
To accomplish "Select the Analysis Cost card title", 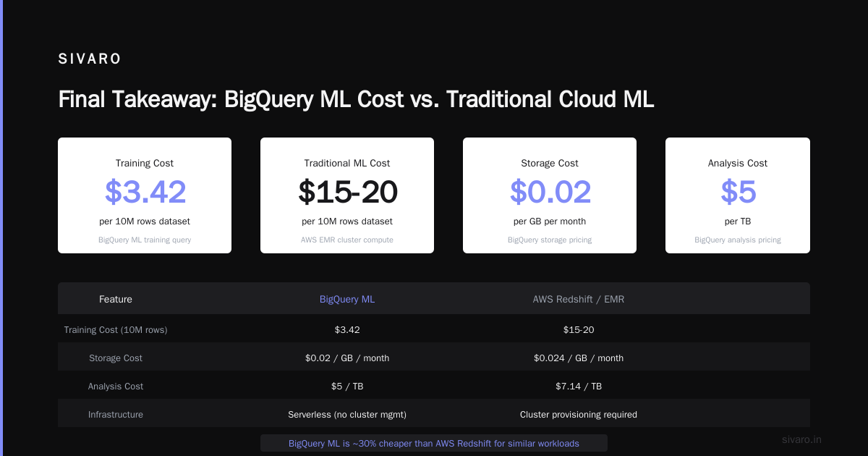I will (738, 164).
